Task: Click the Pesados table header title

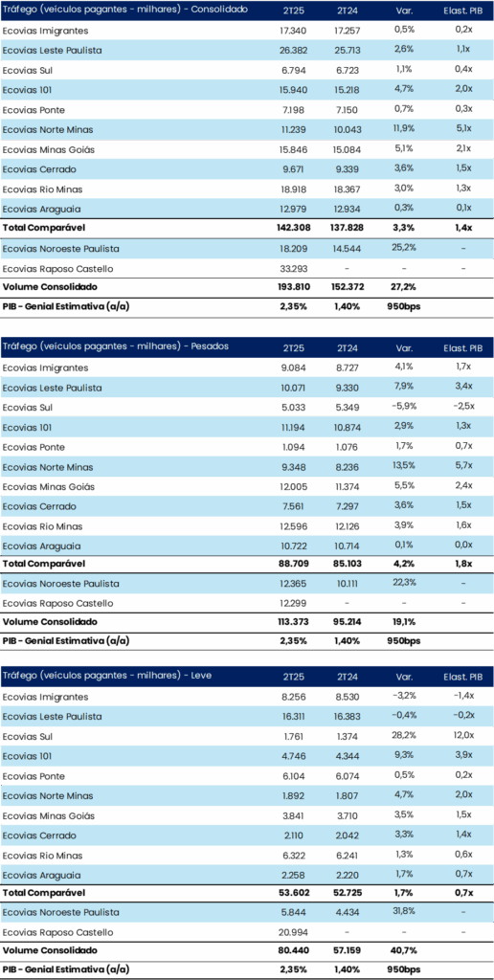Action: pos(116,346)
